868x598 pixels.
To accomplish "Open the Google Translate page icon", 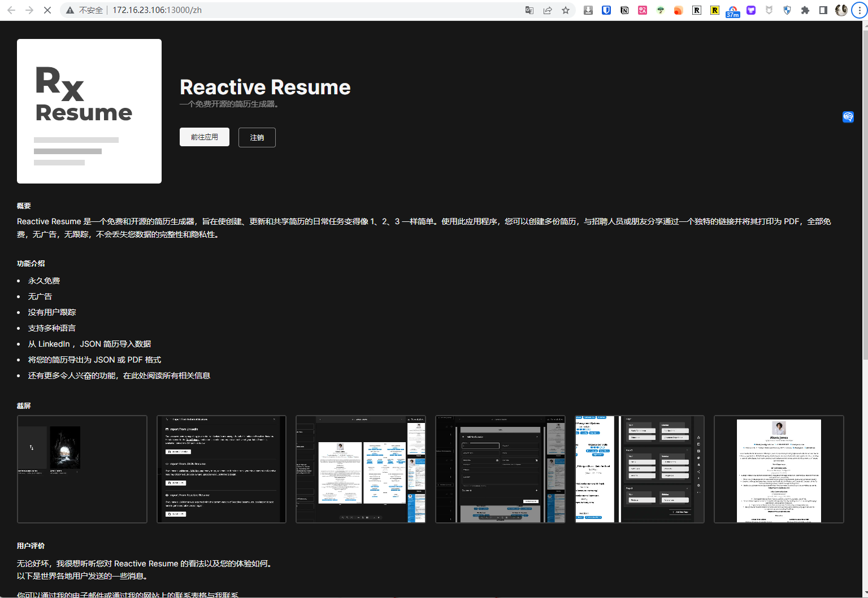I will click(x=530, y=10).
